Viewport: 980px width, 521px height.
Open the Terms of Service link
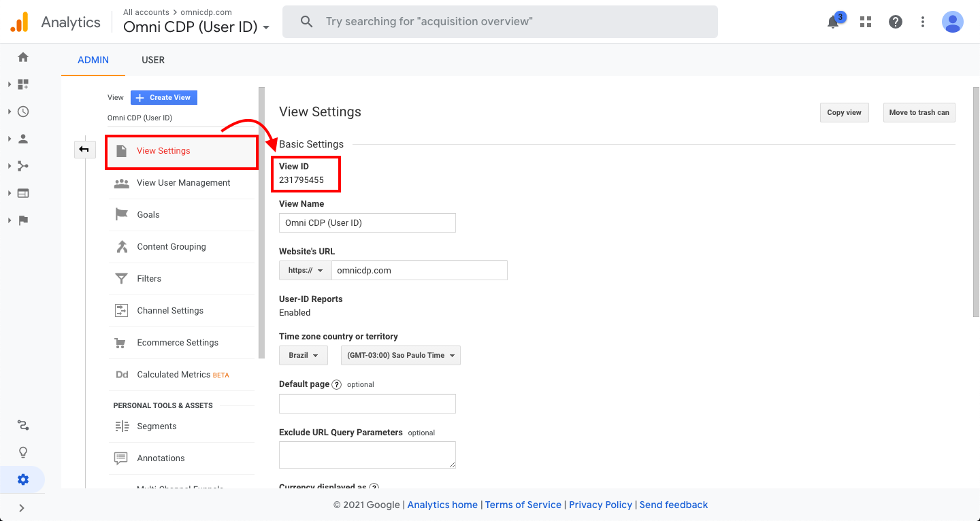(x=523, y=505)
